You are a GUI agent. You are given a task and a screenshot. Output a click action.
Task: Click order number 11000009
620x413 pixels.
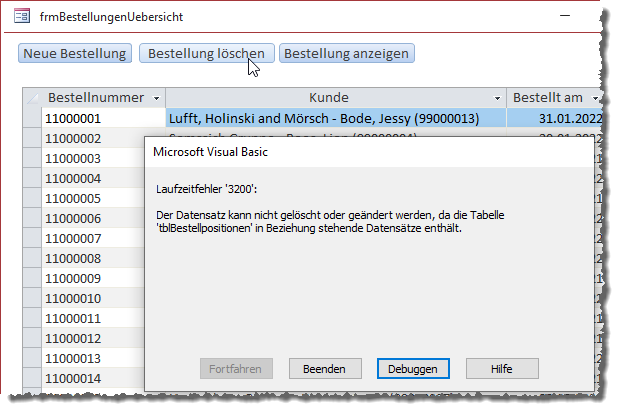coord(93,278)
